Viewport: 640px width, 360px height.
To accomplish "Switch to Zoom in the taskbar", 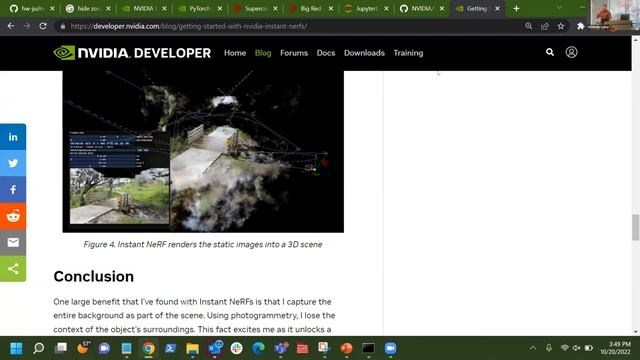I will click(x=390, y=348).
